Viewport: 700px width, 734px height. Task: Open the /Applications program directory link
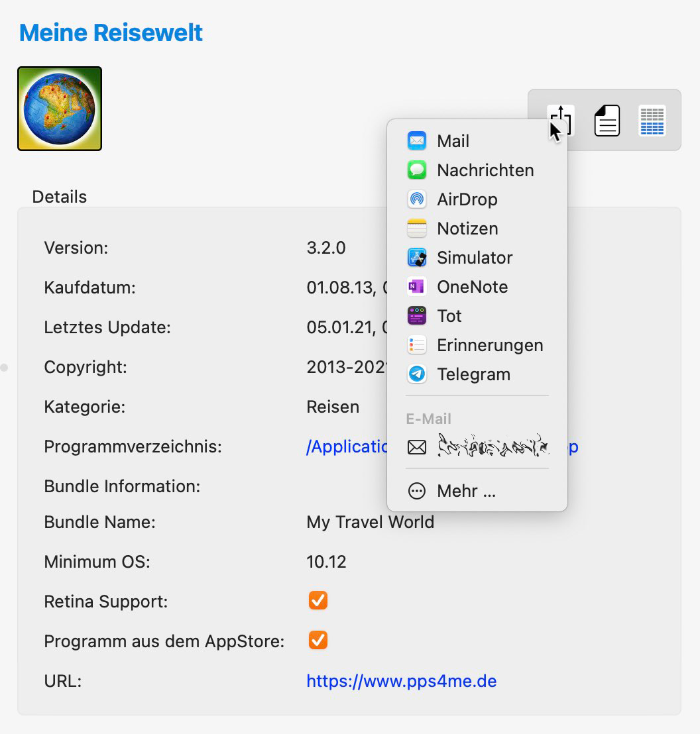[x=347, y=446]
